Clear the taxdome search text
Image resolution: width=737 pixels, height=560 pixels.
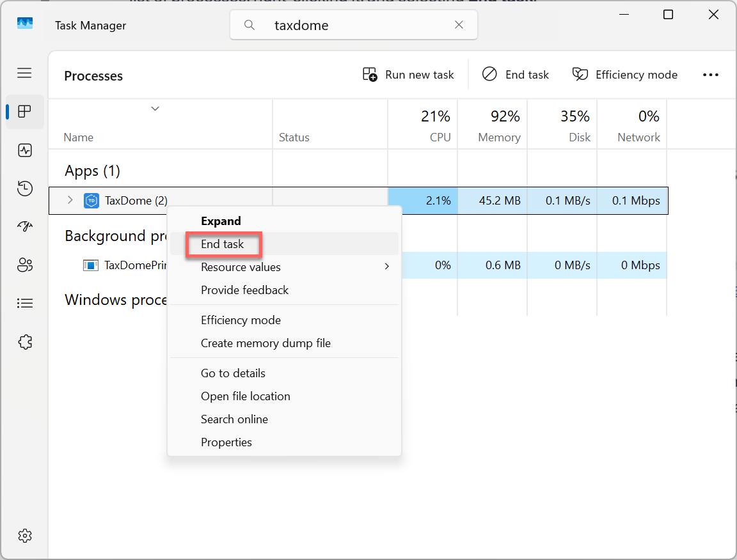[x=459, y=25]
